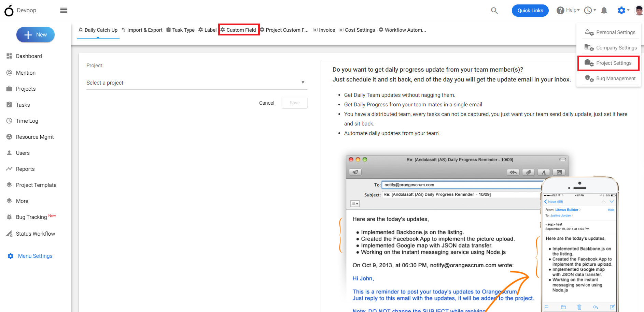The height and width of the screenshot is (312, 644).
Task: Click the Time Log clock icon
Action: 9,121
